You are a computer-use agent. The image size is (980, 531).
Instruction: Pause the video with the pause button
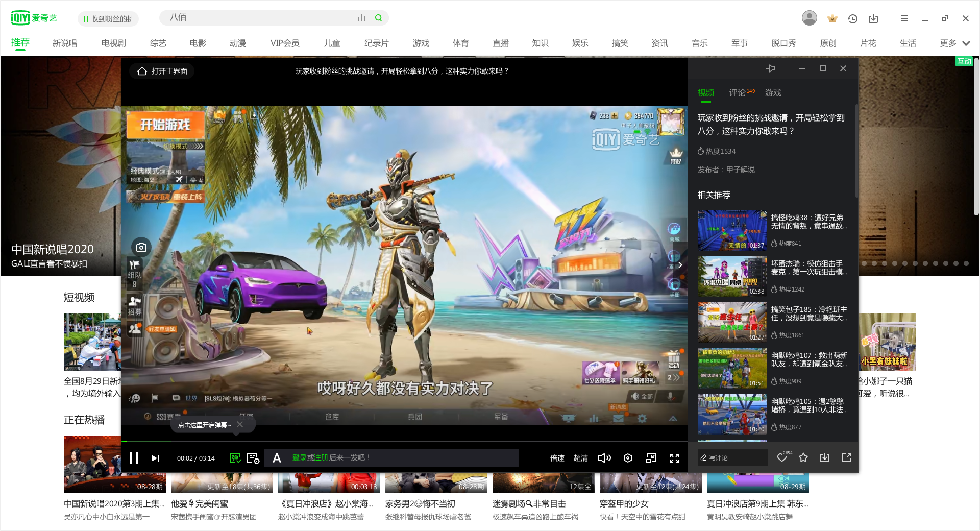(134, 458)
